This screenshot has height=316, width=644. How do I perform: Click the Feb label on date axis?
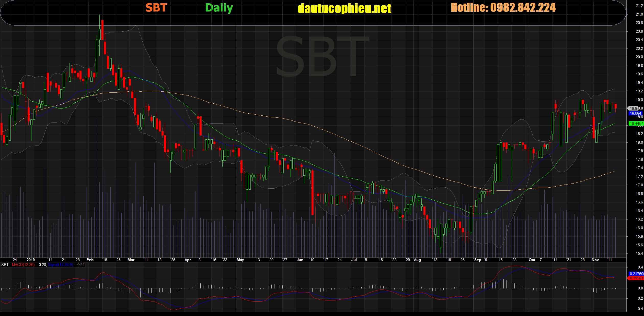[x=90, y=260]
